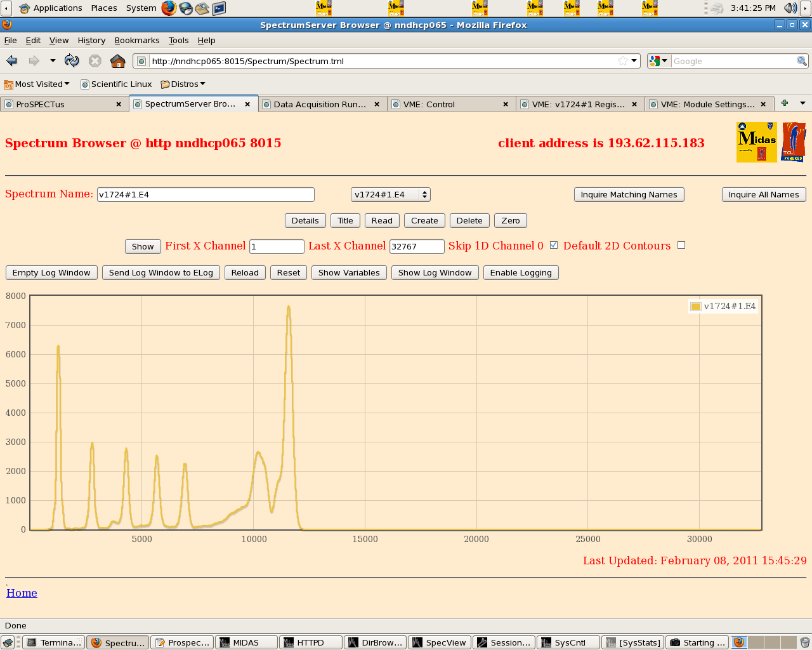
Task: Open the trash icon in bottom panel
Action: (804, 642)
